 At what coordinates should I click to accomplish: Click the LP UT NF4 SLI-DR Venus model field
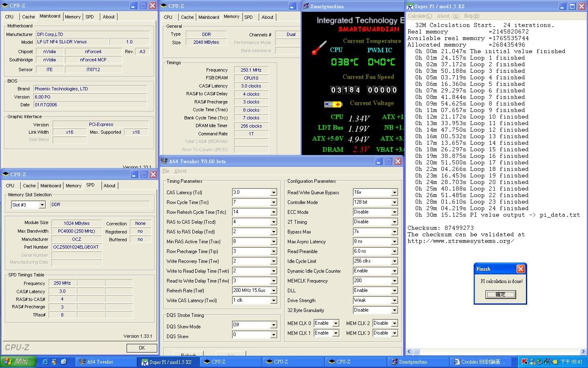point(73,42)
